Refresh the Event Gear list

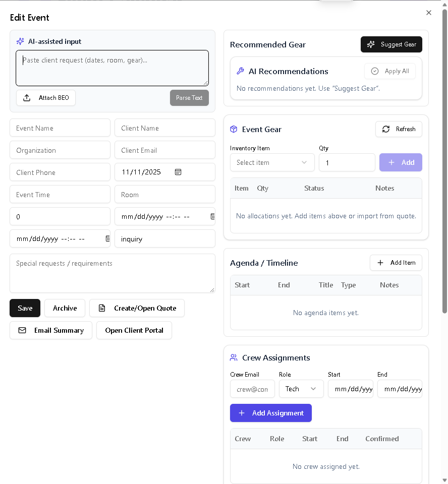[x=399, y=129]
